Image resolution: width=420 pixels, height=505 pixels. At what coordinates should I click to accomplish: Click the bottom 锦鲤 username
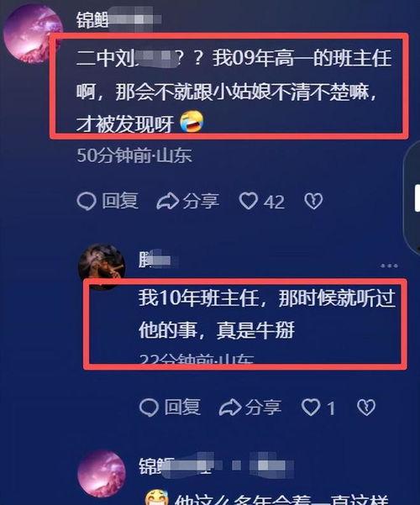coord(217,466)
